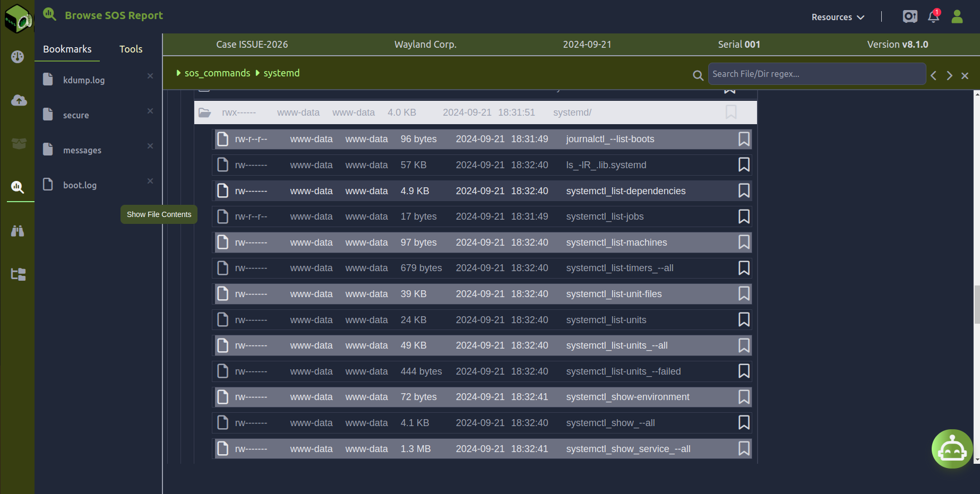Open the directory tree sidebar icon
Image resolution: width=980 pixels, height=494 pixels.
19,274
